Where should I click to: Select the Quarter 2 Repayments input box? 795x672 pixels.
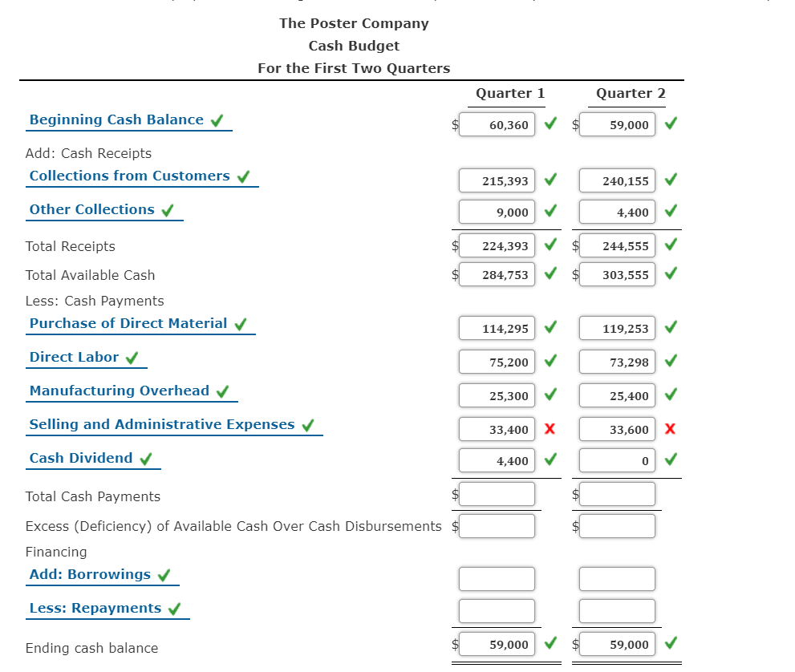(x=616, y=610)
